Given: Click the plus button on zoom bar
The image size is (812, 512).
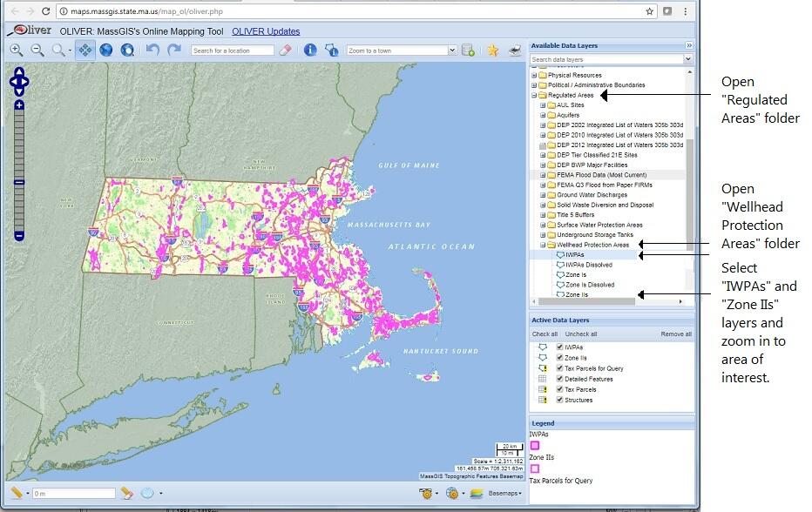Looking at the screenshot, I should pos(19,105).
